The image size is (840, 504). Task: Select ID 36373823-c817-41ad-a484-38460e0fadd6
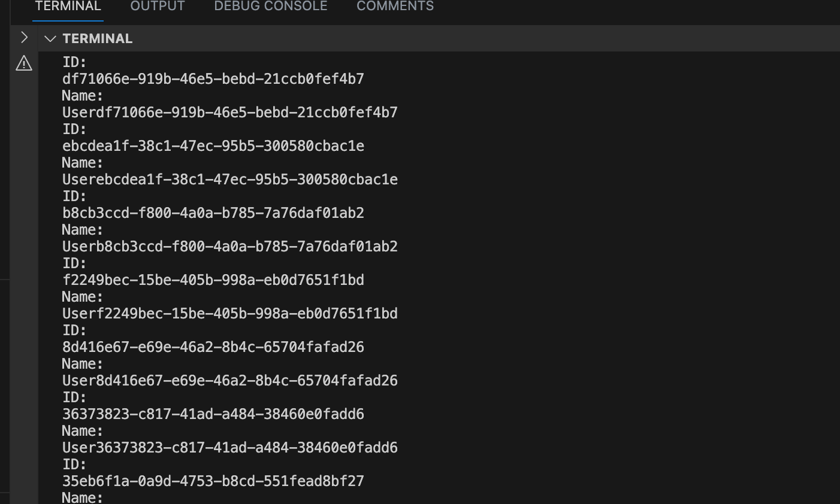pos(213,414)
